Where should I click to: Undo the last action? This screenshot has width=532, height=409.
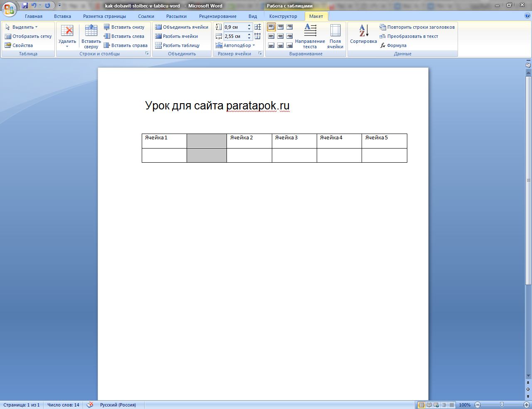(34, 5)
